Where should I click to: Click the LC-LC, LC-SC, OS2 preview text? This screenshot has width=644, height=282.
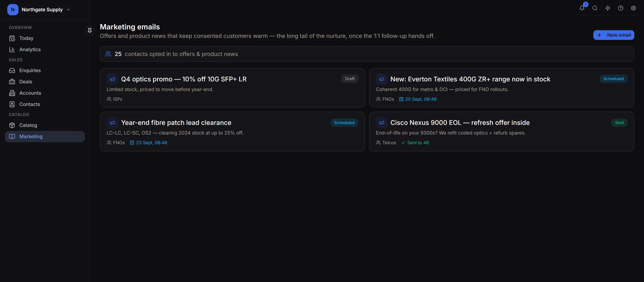[x=175, y=133]
